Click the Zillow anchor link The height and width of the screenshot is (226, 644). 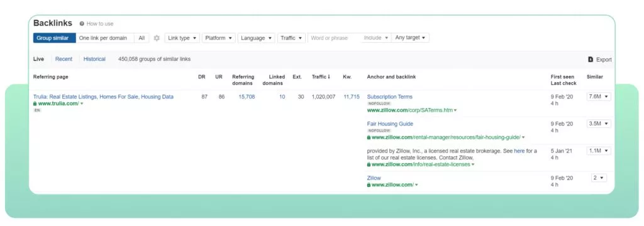(x=374, y=178)
